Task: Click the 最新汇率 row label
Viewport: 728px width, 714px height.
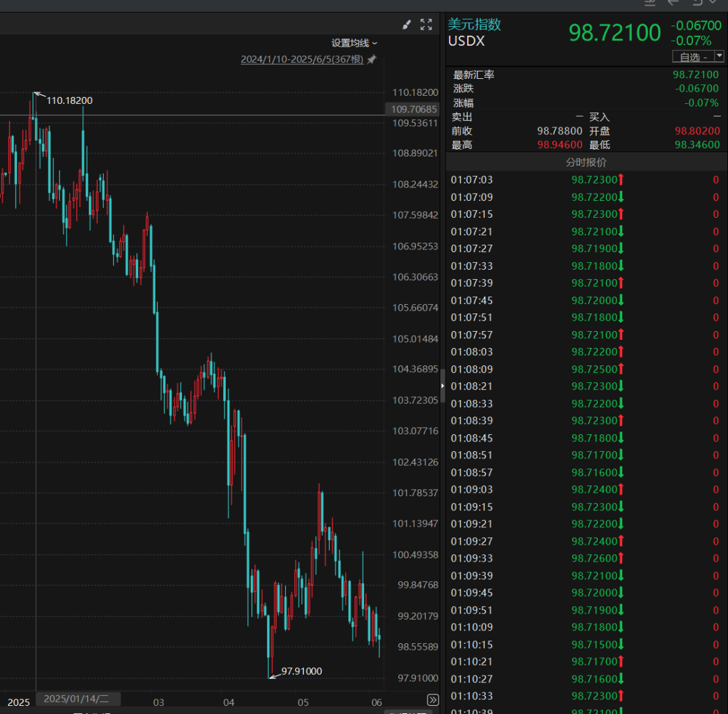Action: point(474,75)
